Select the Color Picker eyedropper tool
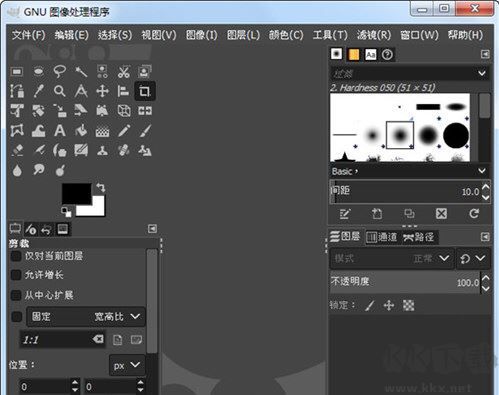This screenshot has width=499, height=395. pyautogui.click(x=39, y=91)
